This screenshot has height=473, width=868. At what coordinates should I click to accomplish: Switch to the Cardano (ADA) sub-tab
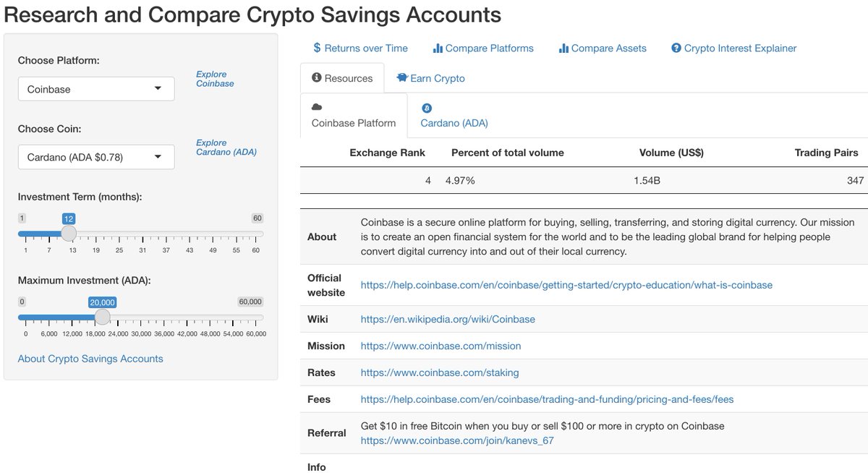tap(454, 116)
